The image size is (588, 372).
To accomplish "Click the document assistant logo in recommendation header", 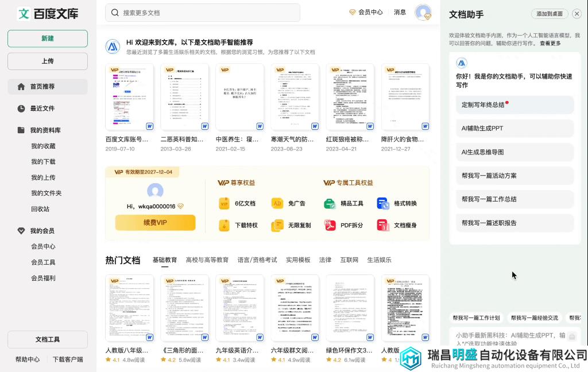I will pos(113,47).
